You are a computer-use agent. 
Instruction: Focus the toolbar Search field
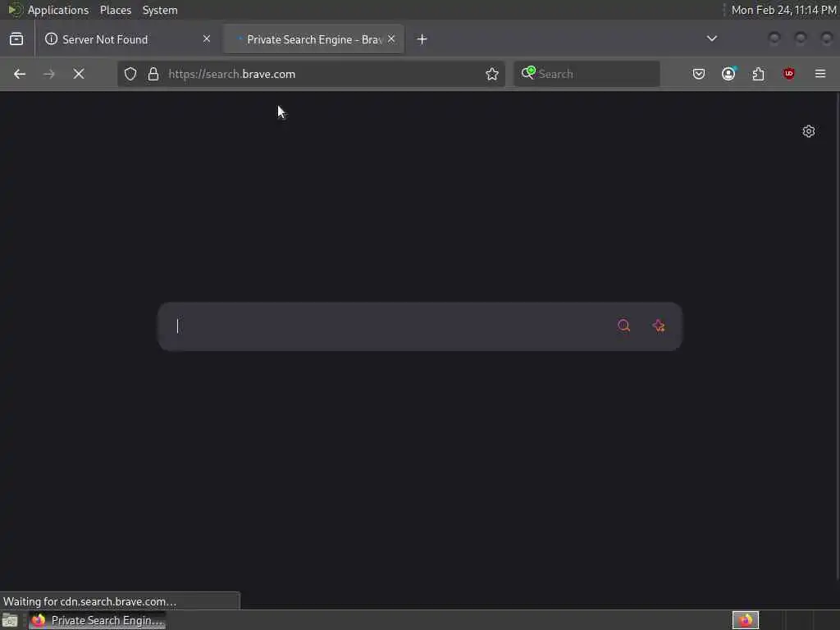[587, 74]
